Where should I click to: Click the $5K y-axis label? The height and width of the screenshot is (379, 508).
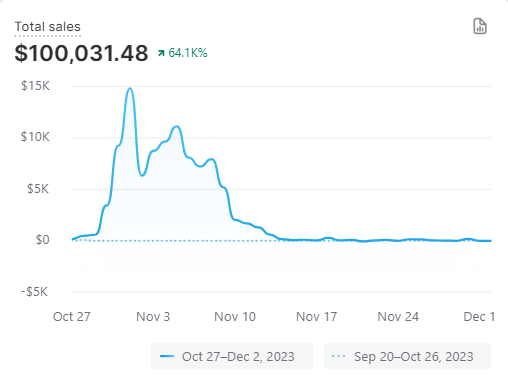pyautogui.click(x=38, y=189)
